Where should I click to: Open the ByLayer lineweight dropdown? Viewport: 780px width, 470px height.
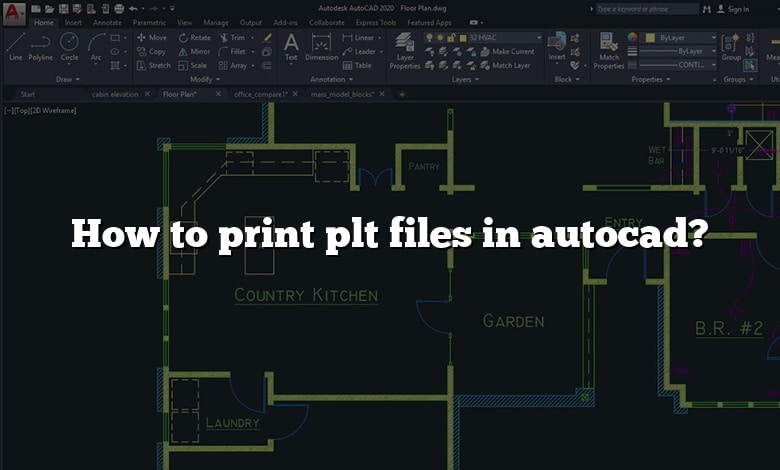(x=678, y=51)
